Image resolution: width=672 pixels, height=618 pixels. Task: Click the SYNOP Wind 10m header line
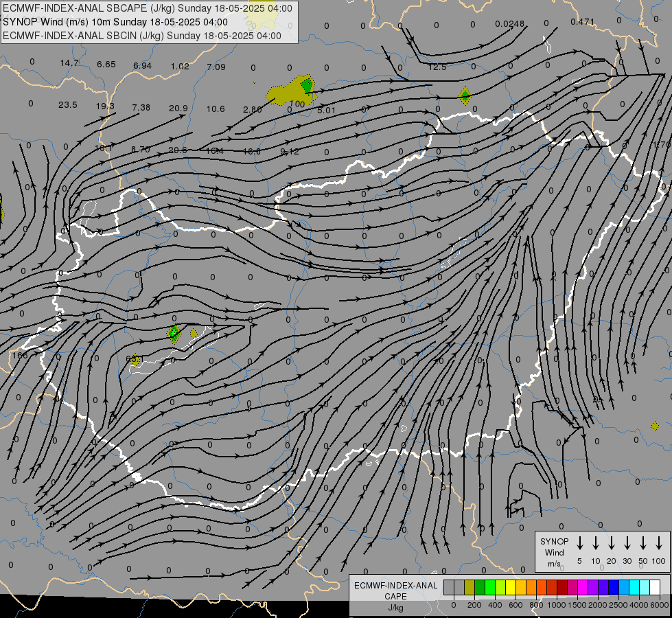tap(115, 22)
